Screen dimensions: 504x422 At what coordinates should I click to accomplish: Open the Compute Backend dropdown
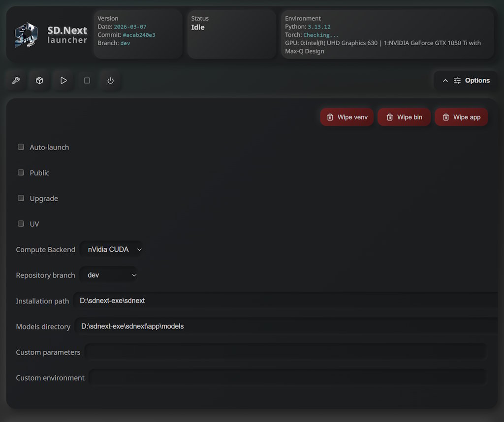coord(111,249)
